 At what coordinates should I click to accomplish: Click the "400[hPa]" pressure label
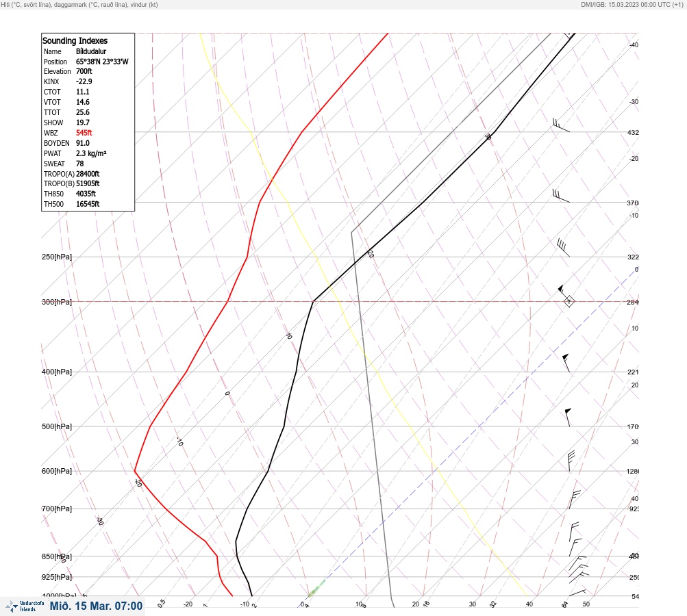57,372
